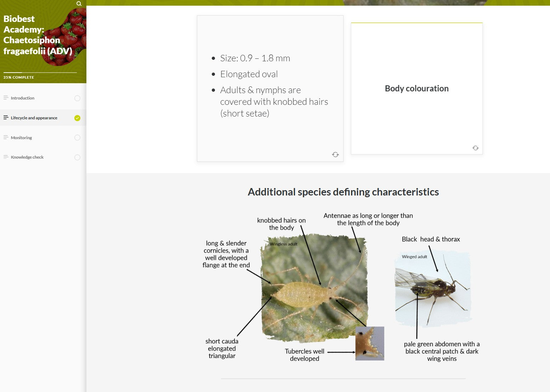
Task: Click the Knowledge check completion circle
Action: [x=77, y=157]
